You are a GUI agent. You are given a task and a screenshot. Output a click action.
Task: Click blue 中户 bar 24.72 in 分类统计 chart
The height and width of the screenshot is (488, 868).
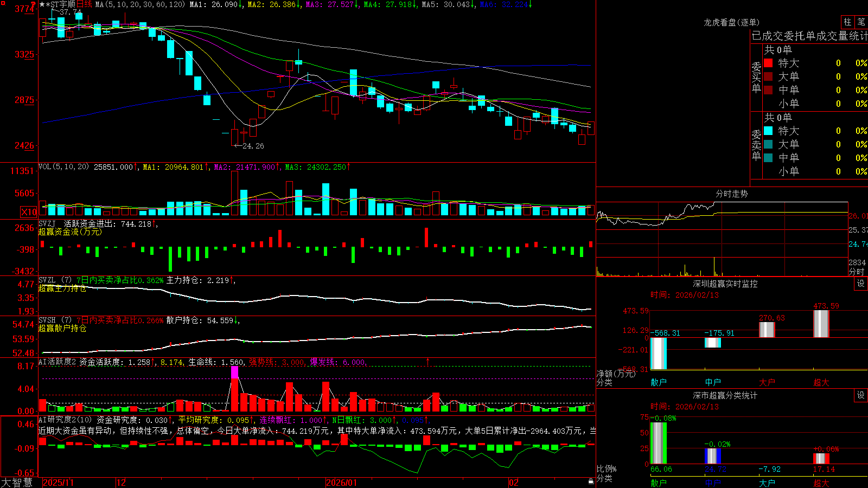point(713,456)
